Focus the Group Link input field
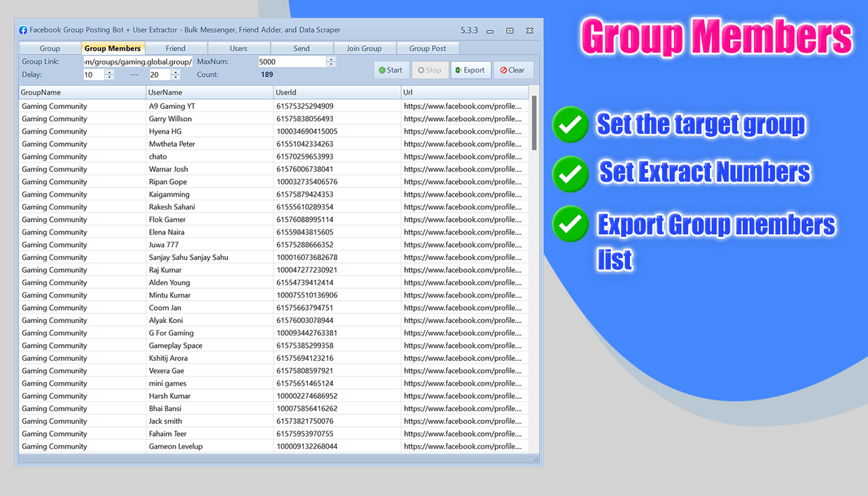 coord(138,62)
